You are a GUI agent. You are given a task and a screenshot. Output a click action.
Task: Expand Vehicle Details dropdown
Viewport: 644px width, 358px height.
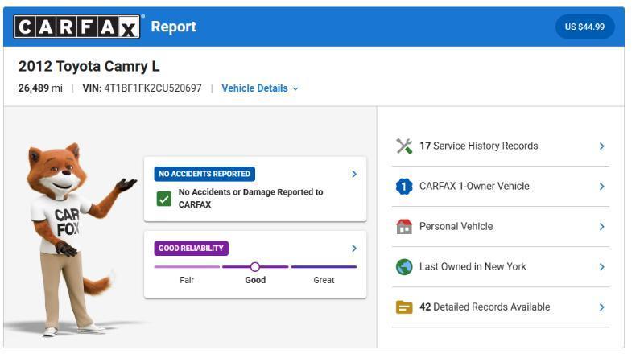[259, 88]
